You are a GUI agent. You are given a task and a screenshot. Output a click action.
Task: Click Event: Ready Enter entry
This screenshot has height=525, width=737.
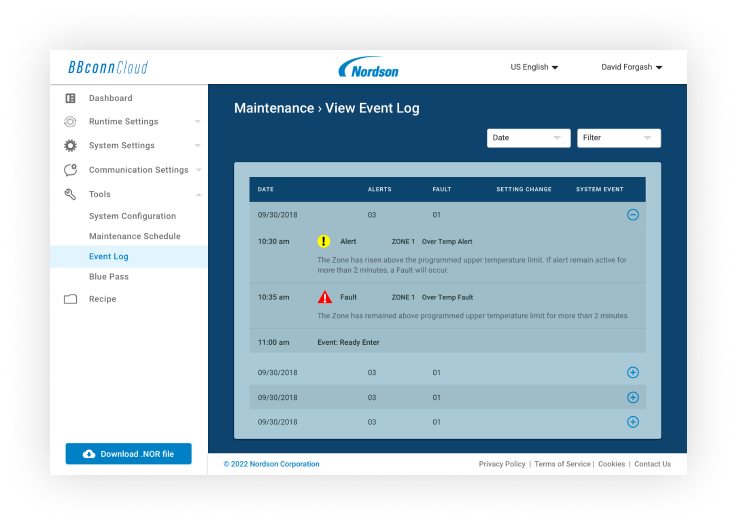pos(348,343)
